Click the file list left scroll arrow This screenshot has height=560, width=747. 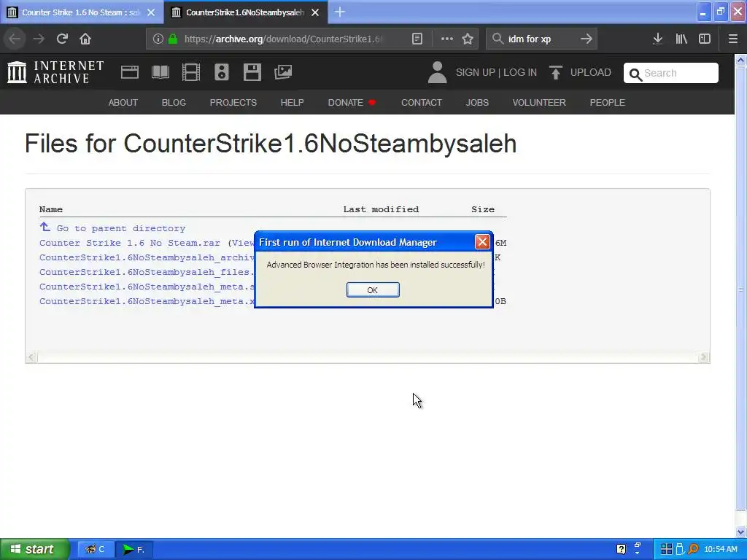31,357
